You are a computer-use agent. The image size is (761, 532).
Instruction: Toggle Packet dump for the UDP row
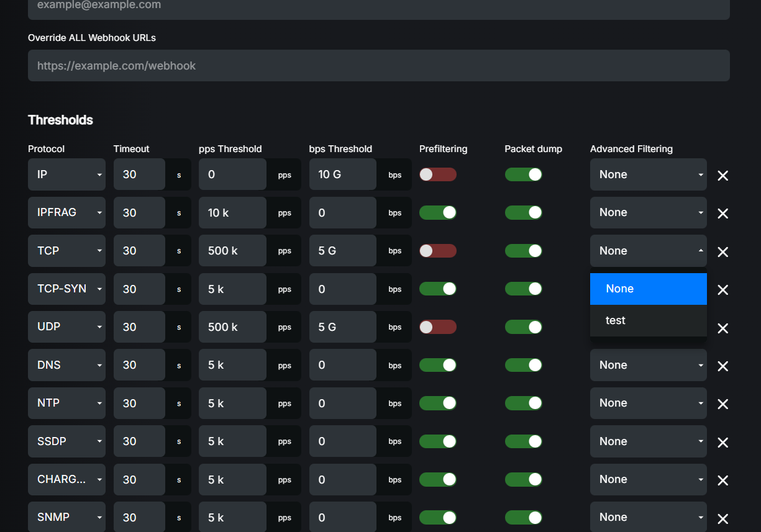[x=524, y=327]
